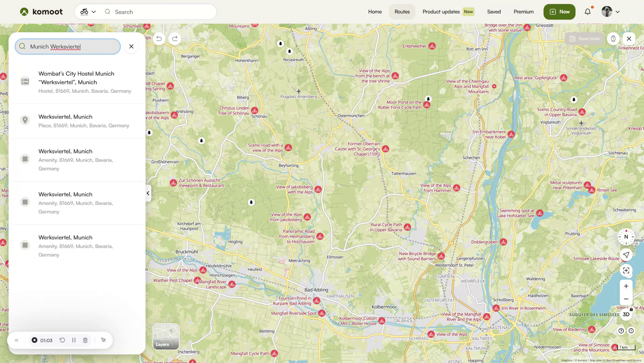This screenshot has height=363, width=644.
Task: Select the pointer tool in the recording bar
Action: (x=103, y=340)
